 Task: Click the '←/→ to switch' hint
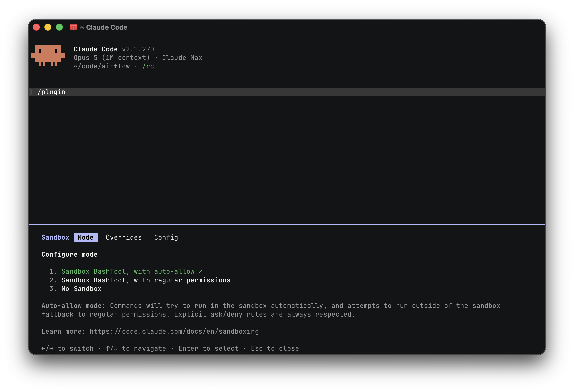[x=67, y=348]
